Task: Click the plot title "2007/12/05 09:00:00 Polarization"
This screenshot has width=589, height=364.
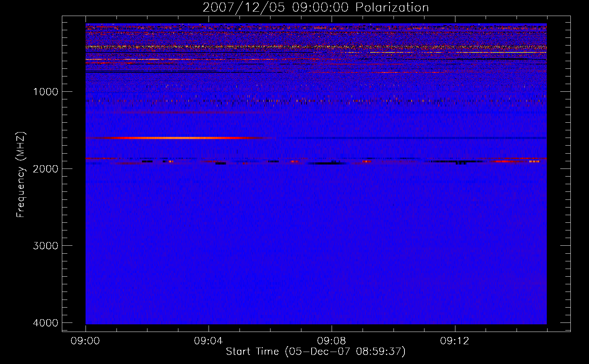Action: coord(316,8)
